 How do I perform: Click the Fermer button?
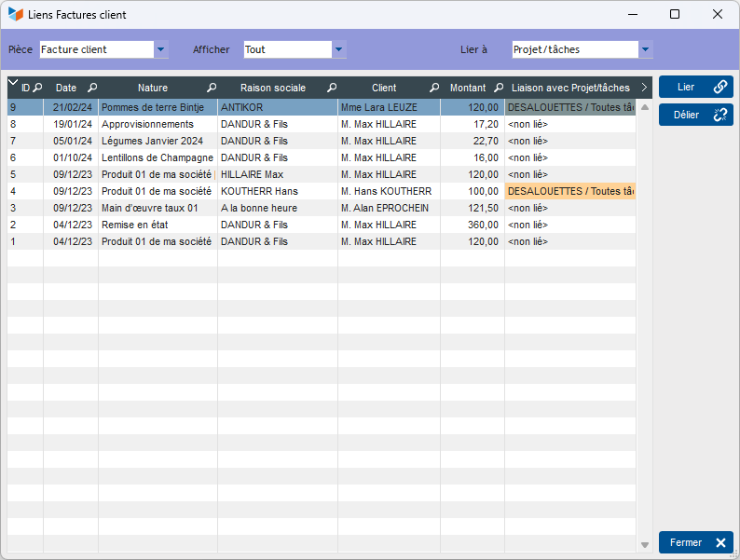(x=695, y=542)
